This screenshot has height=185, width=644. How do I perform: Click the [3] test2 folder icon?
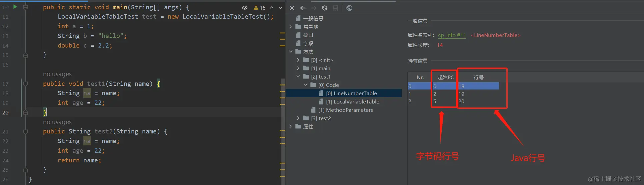point(306,118)
